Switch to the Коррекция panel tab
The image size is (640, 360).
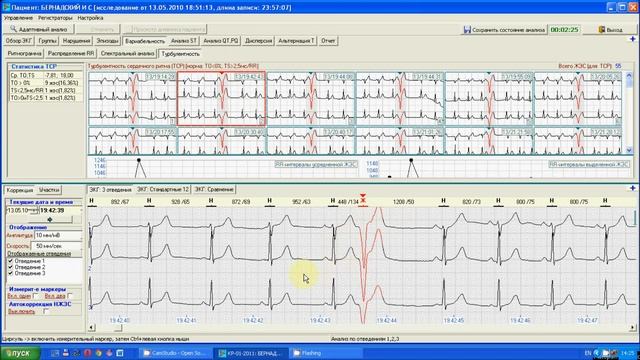point(20,190)
